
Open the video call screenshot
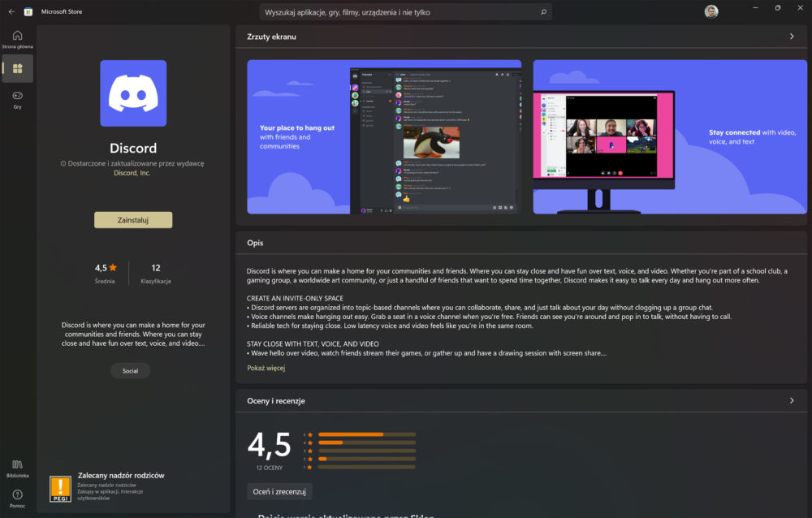[670, 136]
